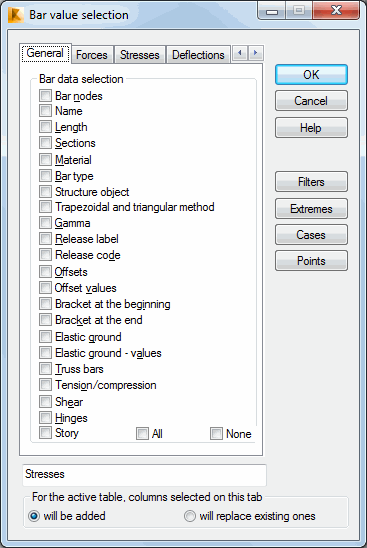Click the Stresses text field
367x548 pixels.
coord(144,475)
